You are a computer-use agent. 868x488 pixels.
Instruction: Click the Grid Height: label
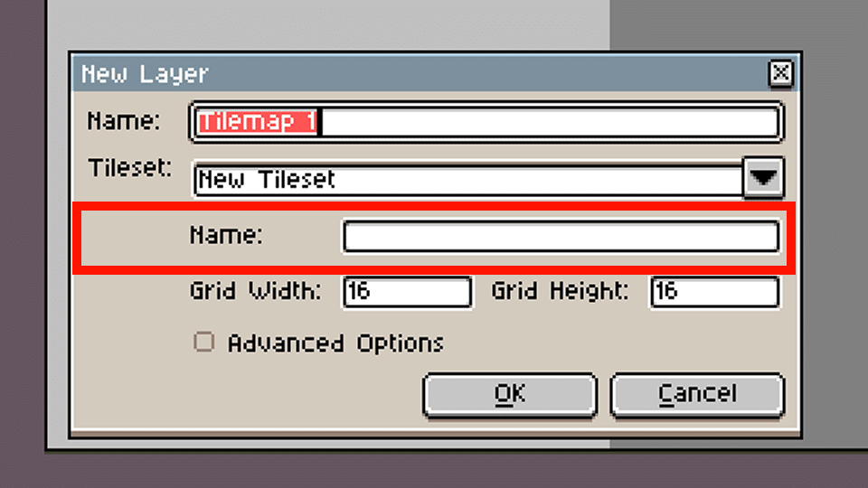(561, 290)
